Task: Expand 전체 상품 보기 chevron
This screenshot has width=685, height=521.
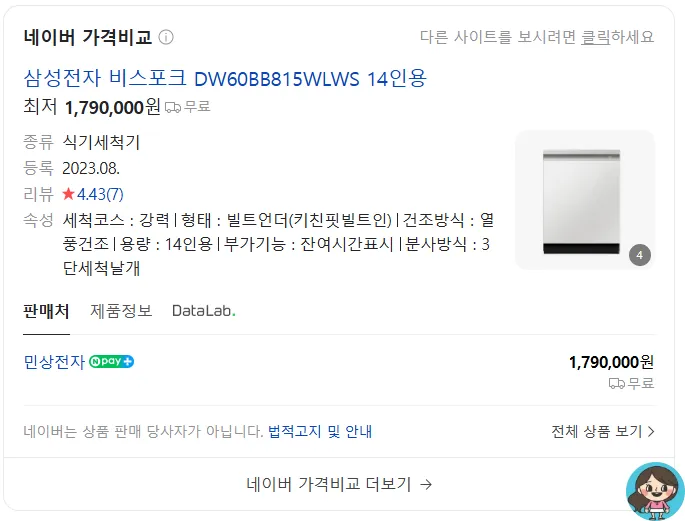Action: [651, 431]
